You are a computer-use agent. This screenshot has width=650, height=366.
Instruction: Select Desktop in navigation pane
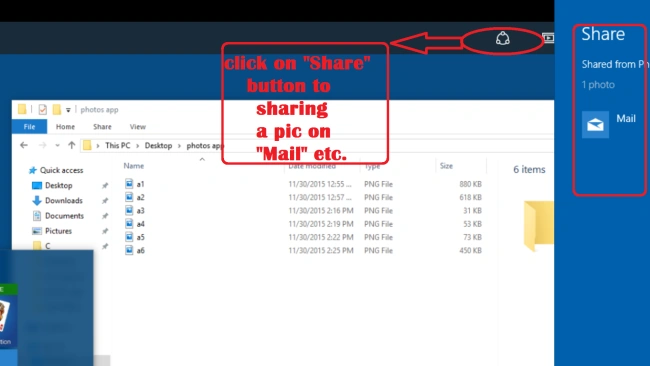tap(58, 185)
